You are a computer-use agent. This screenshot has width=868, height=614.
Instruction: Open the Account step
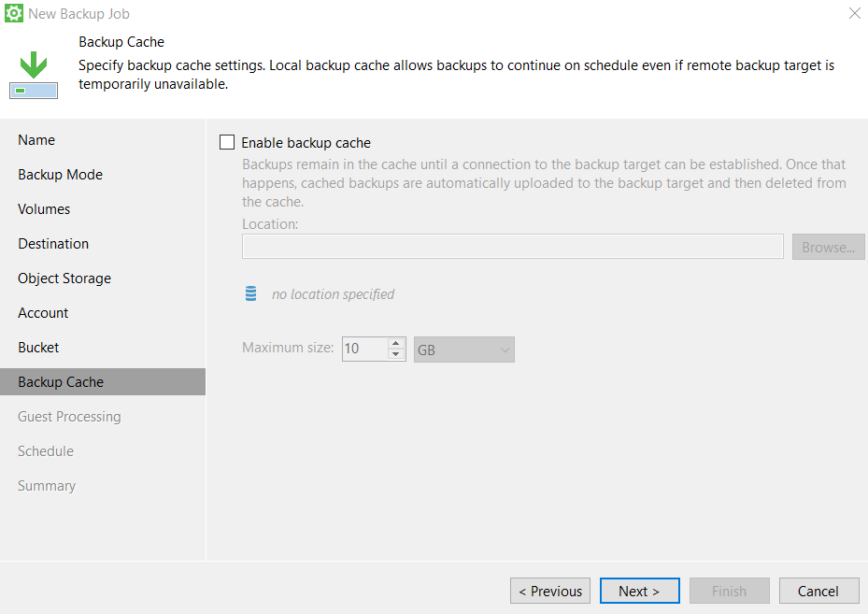coord(43,313)
